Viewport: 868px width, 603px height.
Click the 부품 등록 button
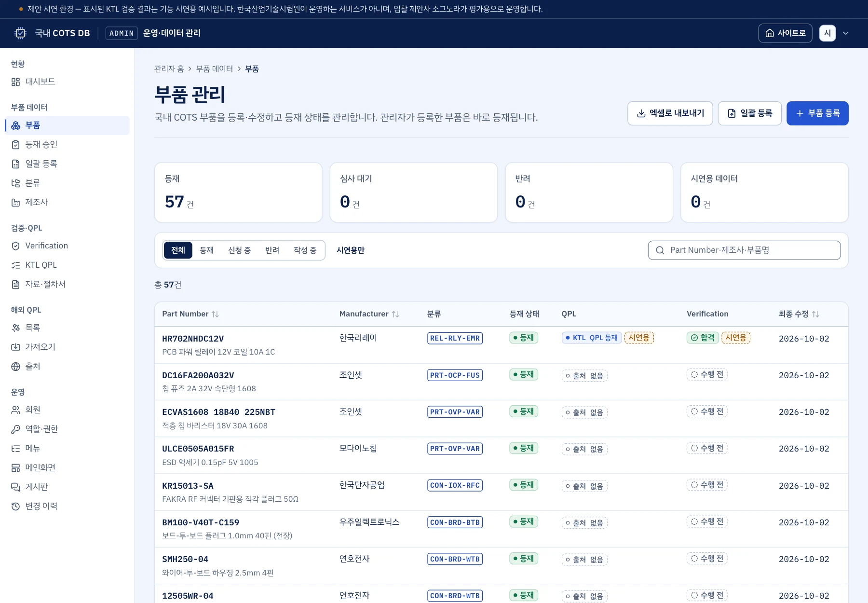[x=817, y=113]
